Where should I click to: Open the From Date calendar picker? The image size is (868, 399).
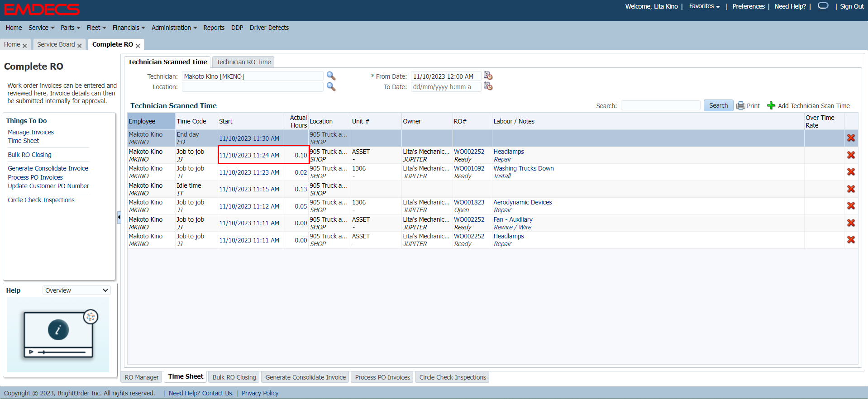488,76
